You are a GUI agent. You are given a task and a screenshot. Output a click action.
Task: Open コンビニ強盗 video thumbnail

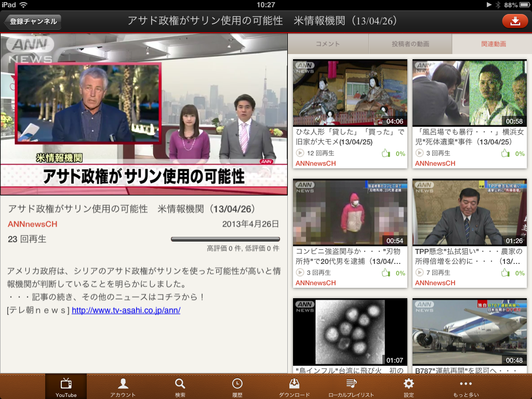pyautogui.click(x=350, y=212)
